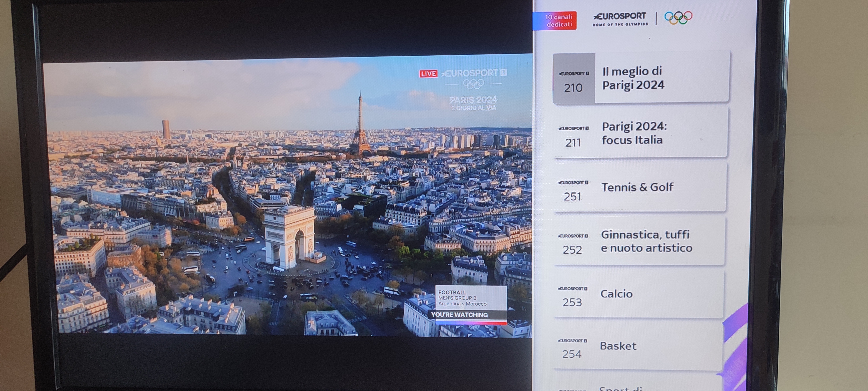This screenshot has height=391, width=868.
Task: Click the Eurosport 1 watermark on the video
Action: tap(474, 73)
